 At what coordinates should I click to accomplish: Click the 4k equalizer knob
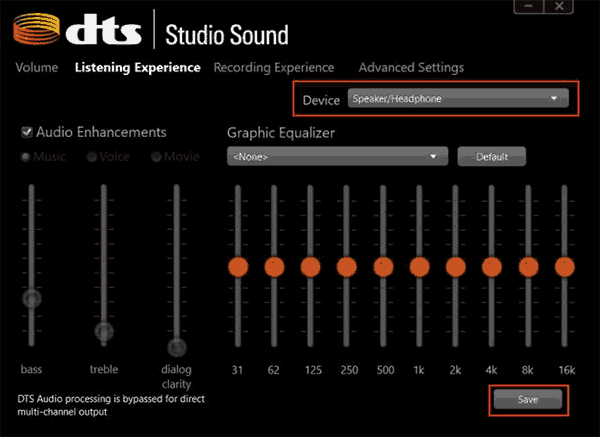pyautogui.click(x=492, y=267)
